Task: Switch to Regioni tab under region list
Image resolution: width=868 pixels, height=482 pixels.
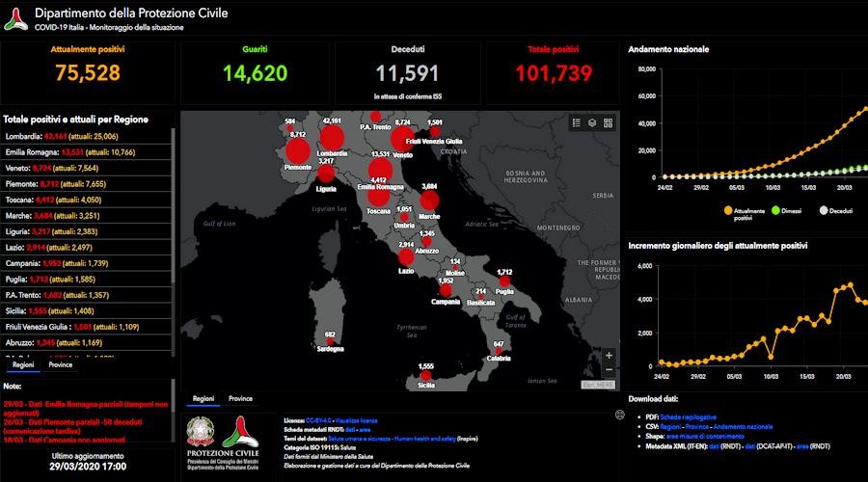Action: point(23,365)
